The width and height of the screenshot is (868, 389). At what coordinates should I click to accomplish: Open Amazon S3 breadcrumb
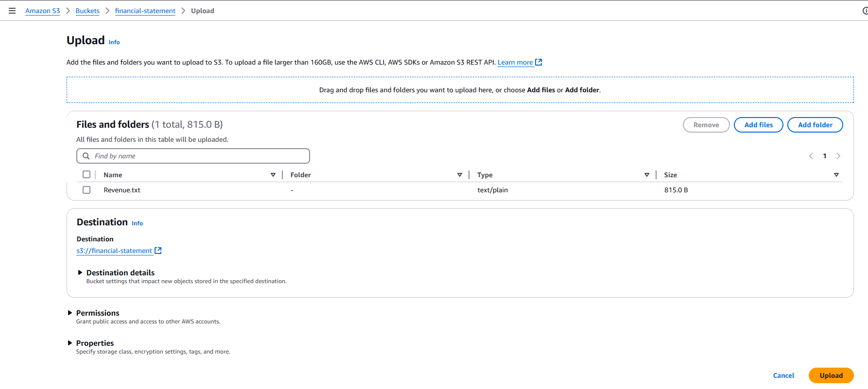43,11
